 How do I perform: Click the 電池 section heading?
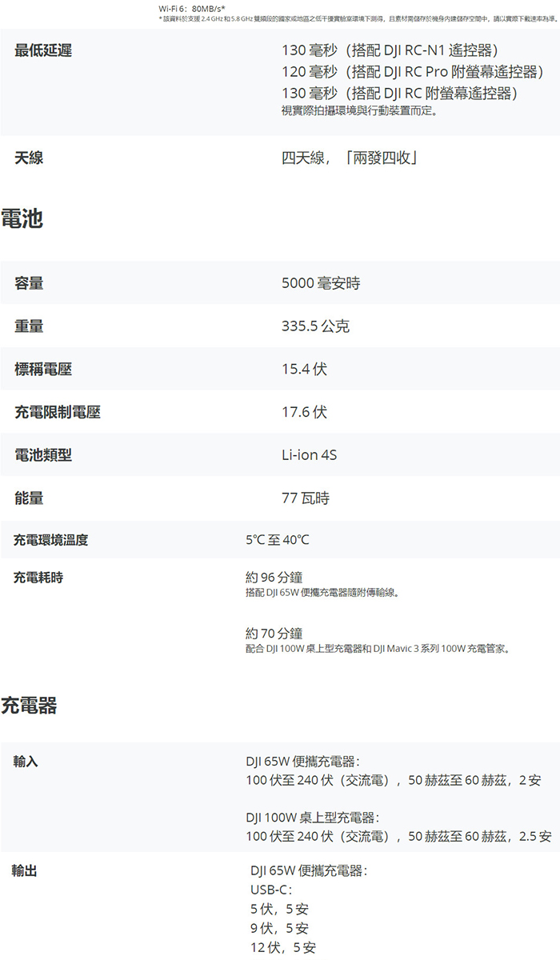tap(22, 218)
